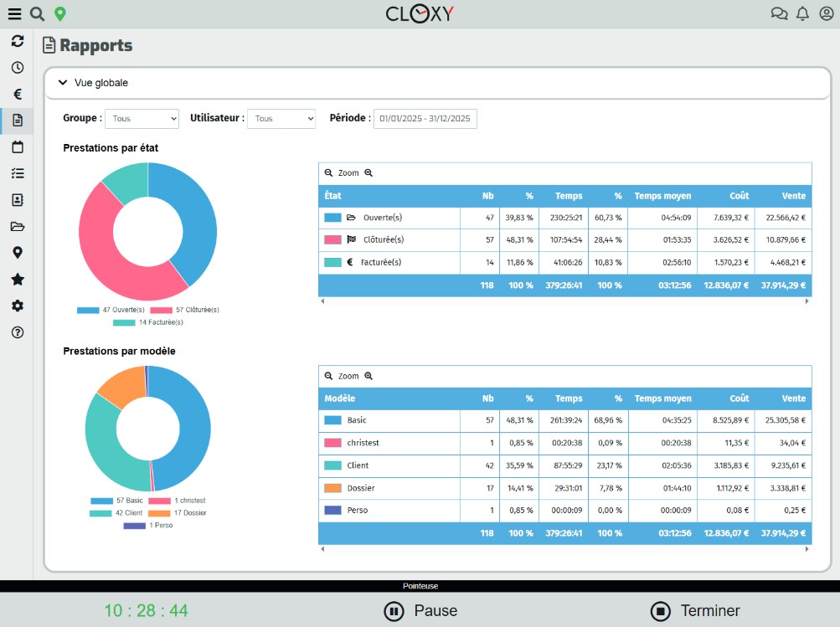Toggle the Dossier legend in model chart
This screenshot has width=840, height=627.
(x=177, y=512)
